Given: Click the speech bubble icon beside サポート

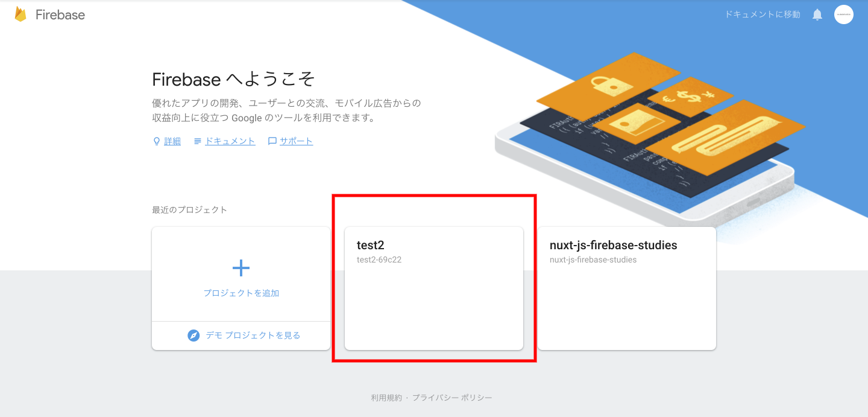Looking at the screenshot, I should tap(272, 141).
